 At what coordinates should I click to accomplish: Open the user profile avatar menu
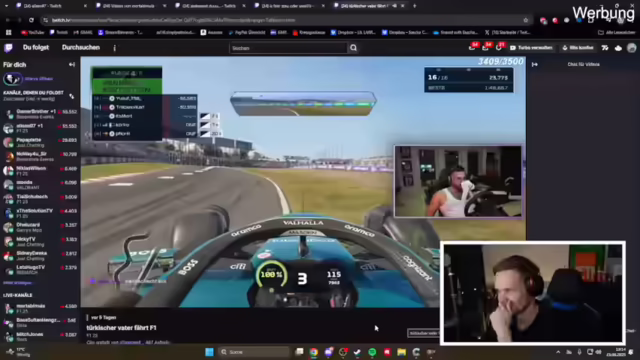tap(631, 48)
